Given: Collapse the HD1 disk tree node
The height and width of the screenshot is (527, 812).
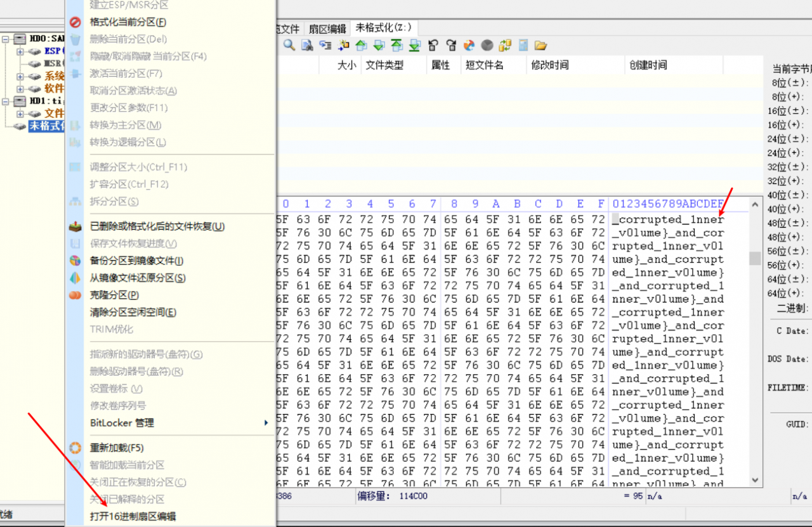Looking at the screenshot, I should (x=6, y=101).
